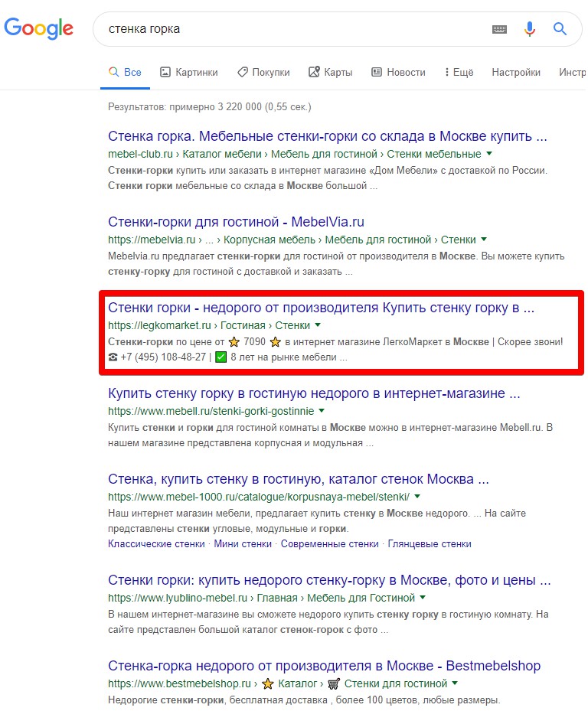Click the star icon before 'Каталог' breadcrumb
The image size is (588, 711).
click(x=268, y=683)
